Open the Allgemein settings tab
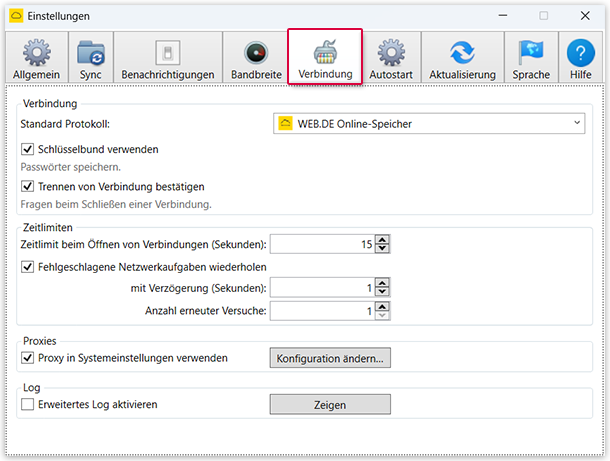 pos(37,58)
